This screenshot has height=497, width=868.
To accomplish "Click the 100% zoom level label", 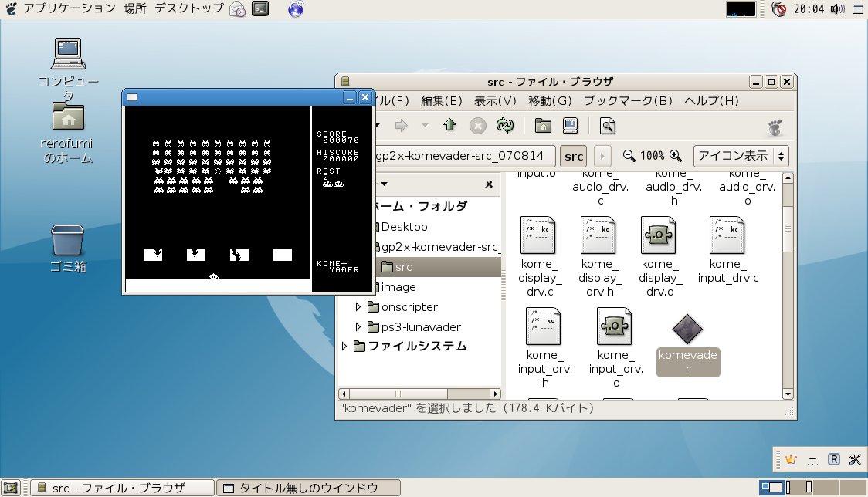I will 652,156.
